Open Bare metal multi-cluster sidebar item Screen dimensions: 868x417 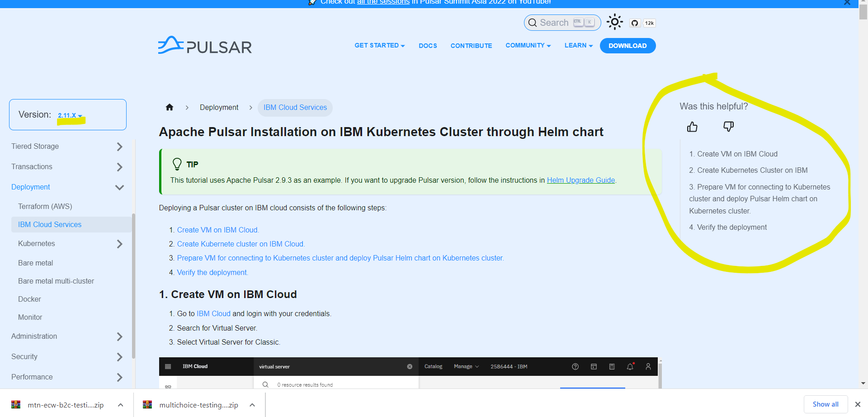(x=56, y=281)
